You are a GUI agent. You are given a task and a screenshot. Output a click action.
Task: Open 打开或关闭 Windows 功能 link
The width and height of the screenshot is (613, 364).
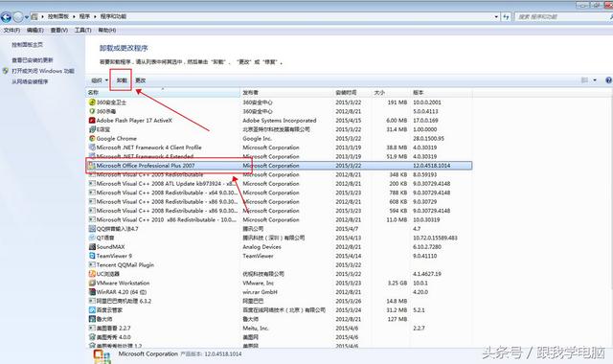tap(42, 71)
